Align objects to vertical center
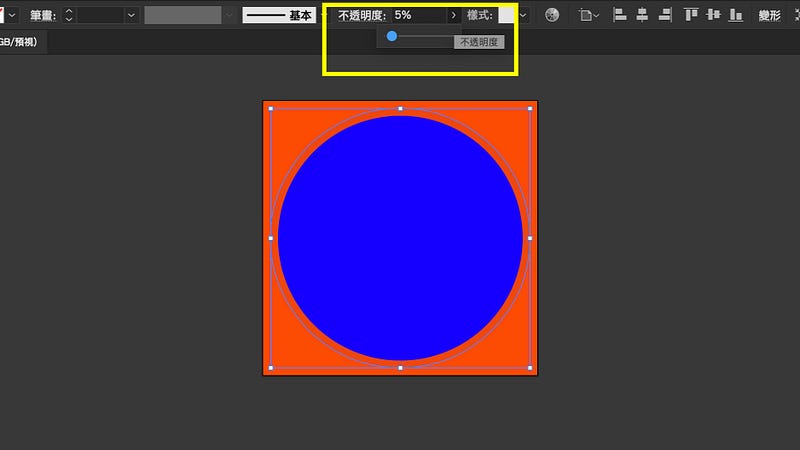Viewport: 800px width, 450px height. coord(713,15)
